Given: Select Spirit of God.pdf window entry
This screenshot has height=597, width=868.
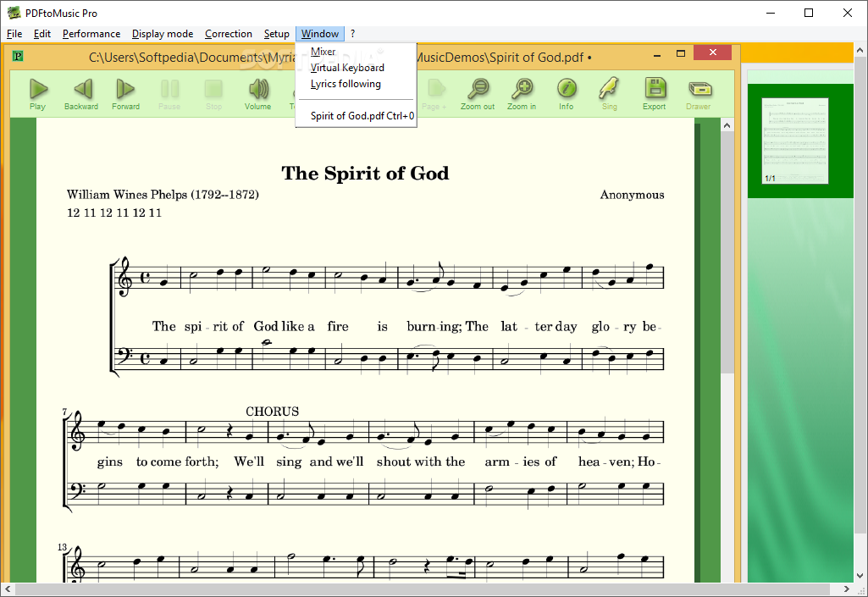Looking at the screenshot, I should pos(356,116).
